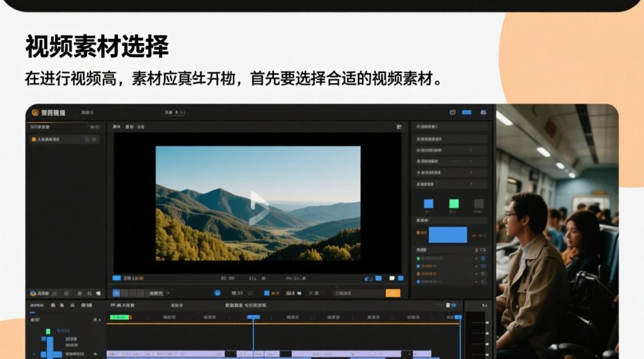Toggle the blue checkbox in the bottom toolbar
The height and width of the screenshot is (359, 644).
[267, 293]
